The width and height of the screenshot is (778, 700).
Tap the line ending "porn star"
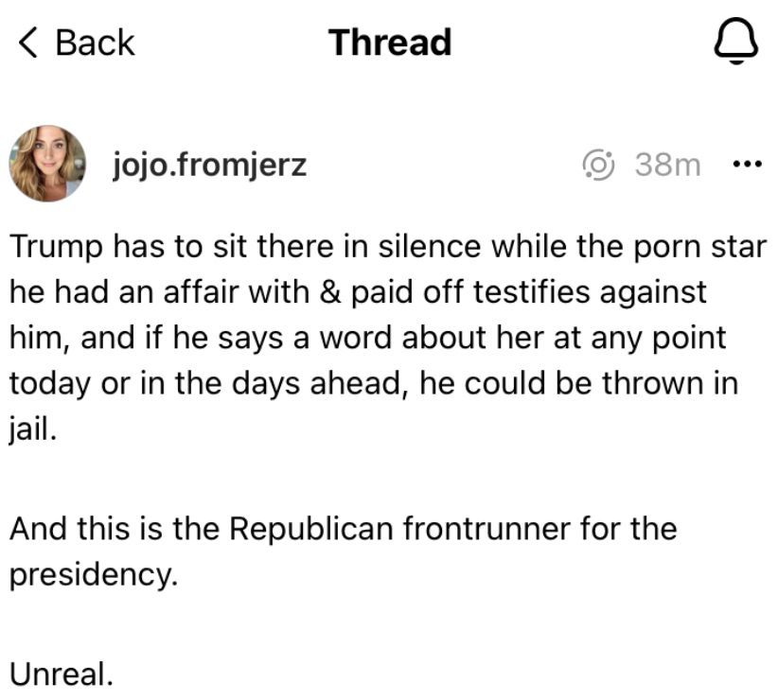(x=388, y=247)
